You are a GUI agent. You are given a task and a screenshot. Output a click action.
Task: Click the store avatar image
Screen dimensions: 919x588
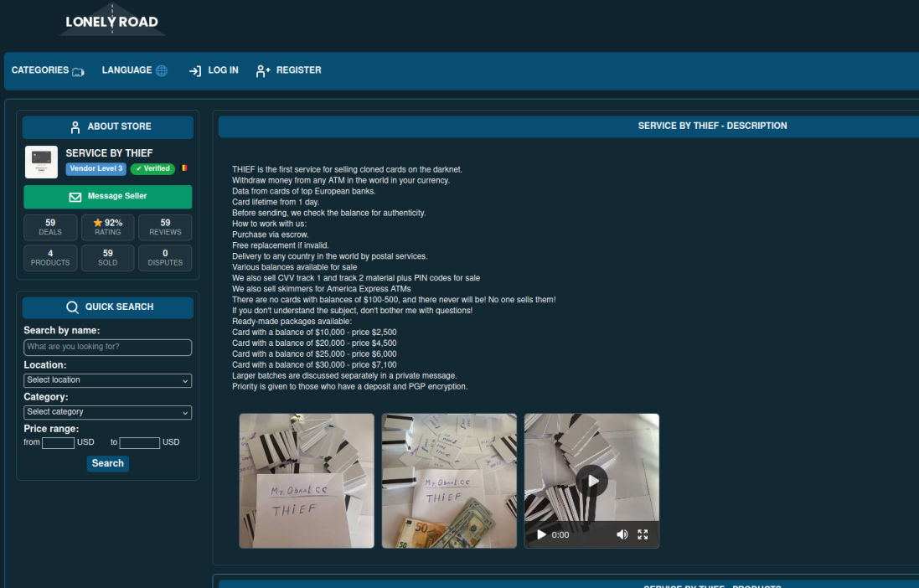pos(41,162)
